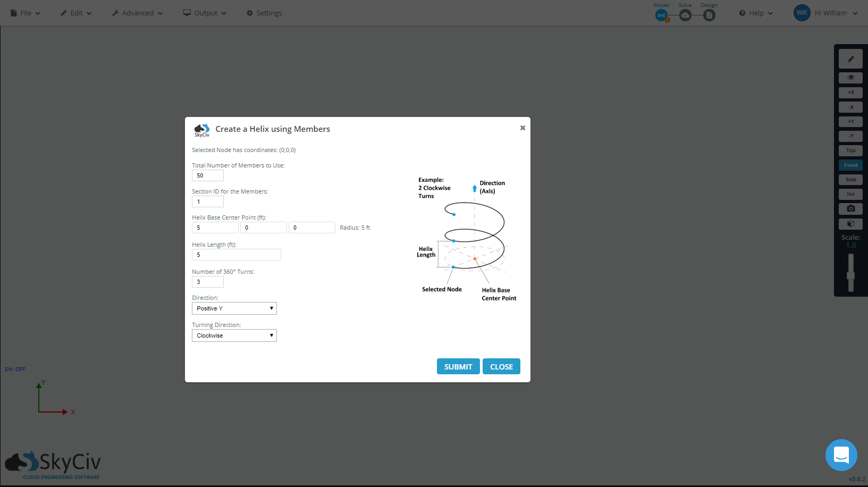Toggle the eye visibility icon in right toolbar
The width and height of the screenshot is (868, 487).
click(x=850, y=78)
